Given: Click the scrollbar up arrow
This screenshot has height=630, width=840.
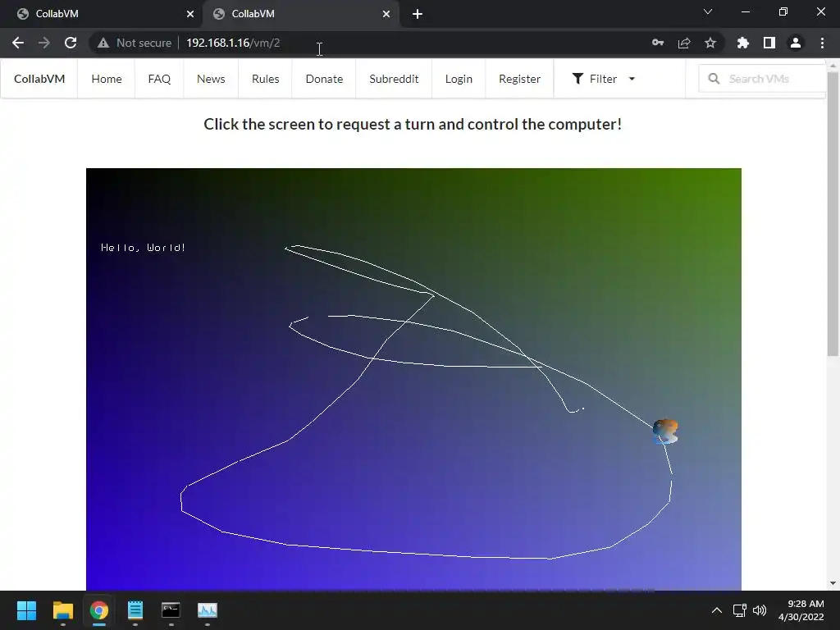Looking at the screenshot, I should (833, 65).
